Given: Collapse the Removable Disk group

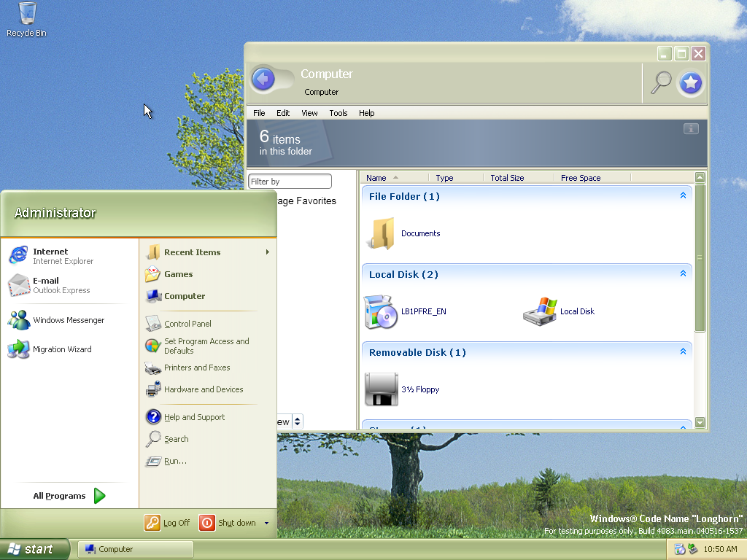Looking at the screenshot, I should click(x=683, y=351).
